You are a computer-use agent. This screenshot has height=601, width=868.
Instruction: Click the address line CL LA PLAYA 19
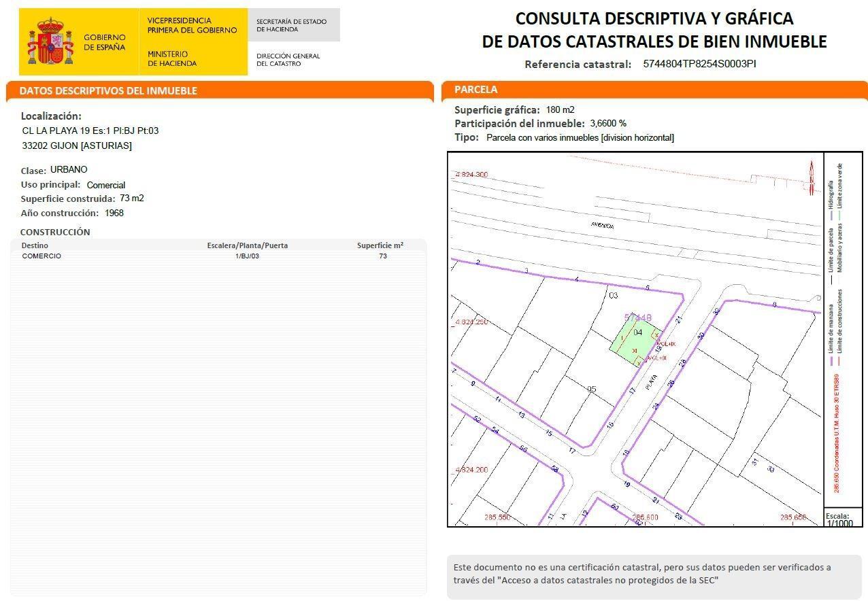pos(90,131)
